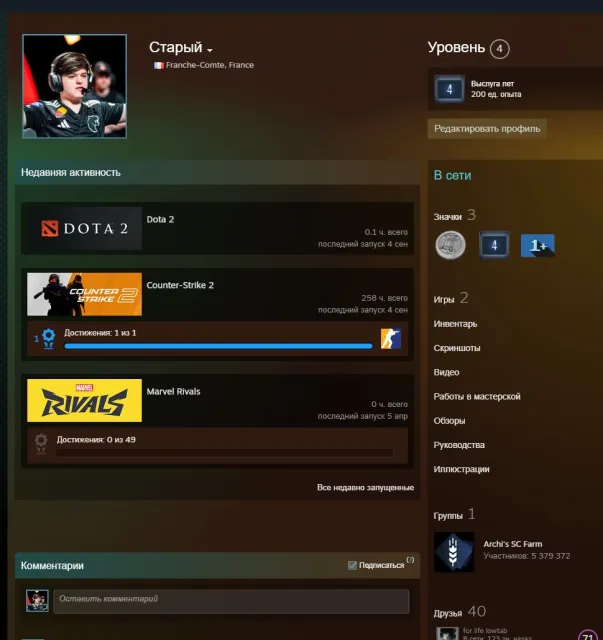Click the silver coin community badge
The width and height of the screenshot is (603, 640).
coord(450,244)
